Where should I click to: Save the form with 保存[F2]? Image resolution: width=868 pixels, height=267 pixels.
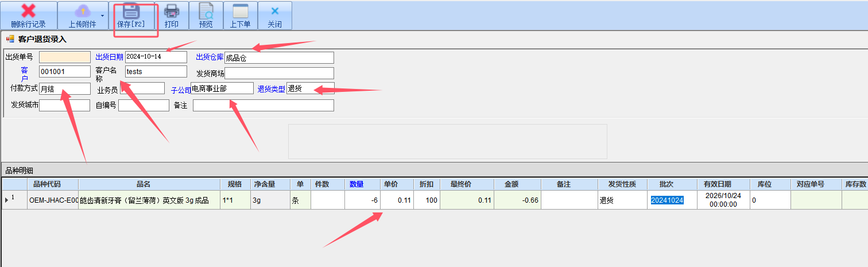click(132, 16)
